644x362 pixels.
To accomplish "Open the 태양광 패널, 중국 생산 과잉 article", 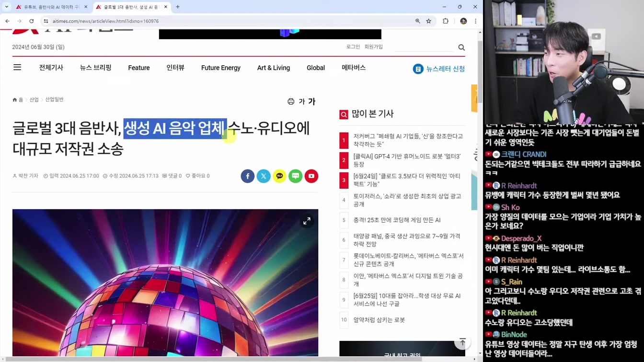I will (407, 240).
